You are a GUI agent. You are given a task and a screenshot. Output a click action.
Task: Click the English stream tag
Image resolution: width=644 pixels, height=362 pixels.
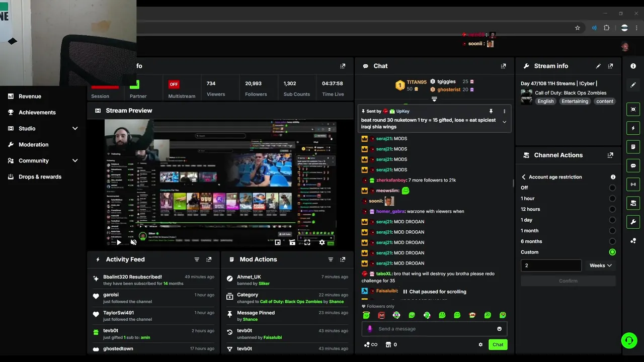pyautogui.click(x=545, y=101)
